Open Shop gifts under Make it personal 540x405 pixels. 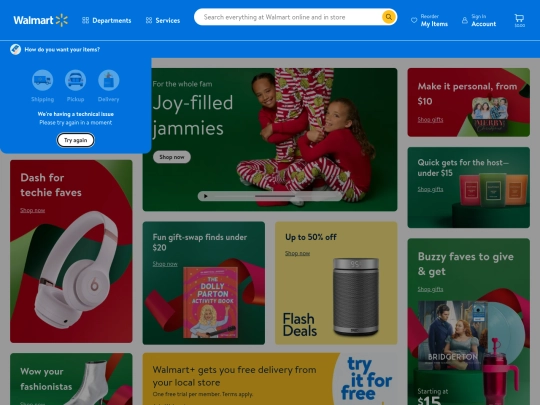coord(430,120)
